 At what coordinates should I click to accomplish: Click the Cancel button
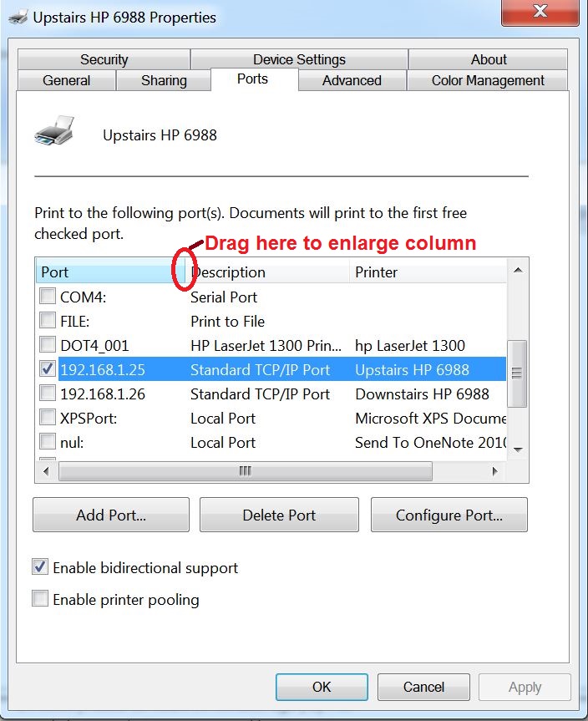tap(423, 687)
